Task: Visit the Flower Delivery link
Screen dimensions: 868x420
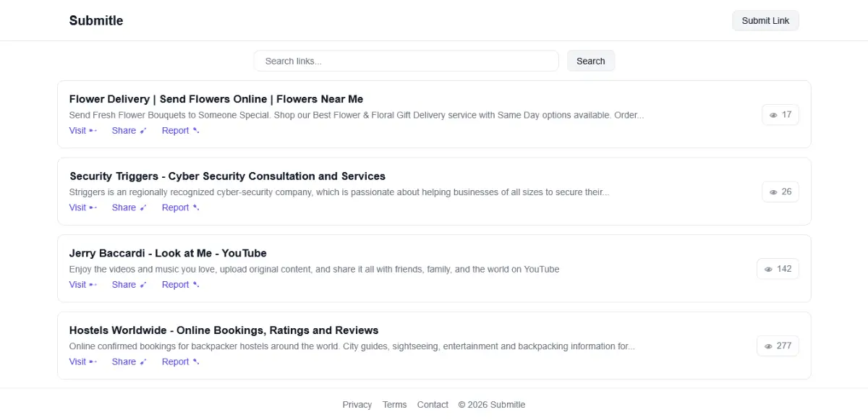Action: pos(83,131)
